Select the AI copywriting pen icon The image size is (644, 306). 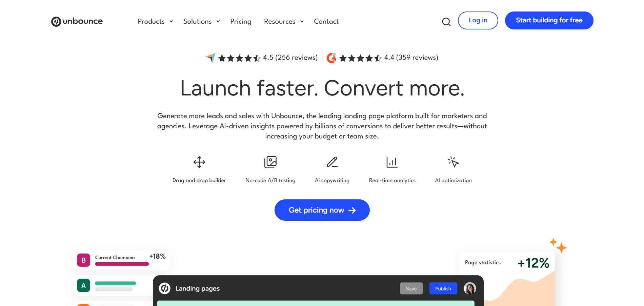click(x=332, y=162)
